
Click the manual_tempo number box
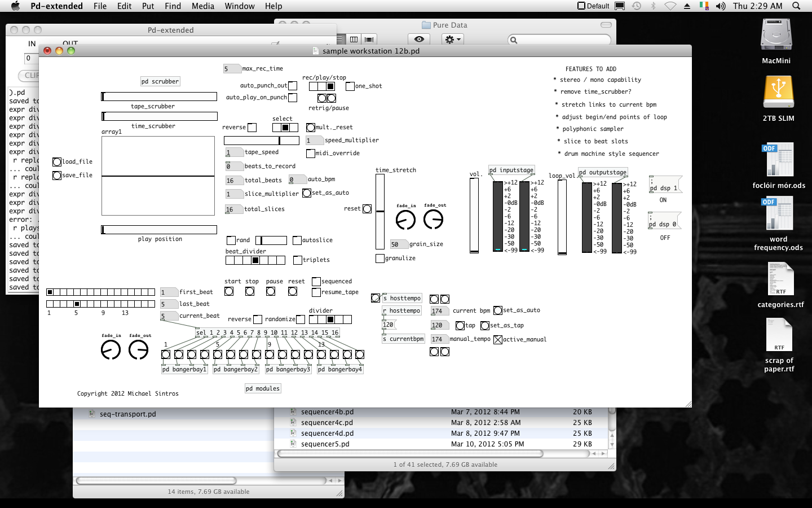click(x=439, y=339)
